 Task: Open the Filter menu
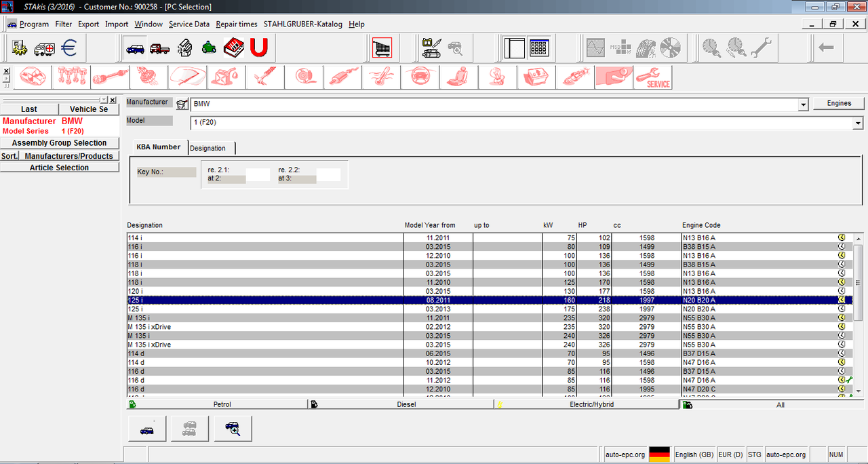tap(63, 24)
